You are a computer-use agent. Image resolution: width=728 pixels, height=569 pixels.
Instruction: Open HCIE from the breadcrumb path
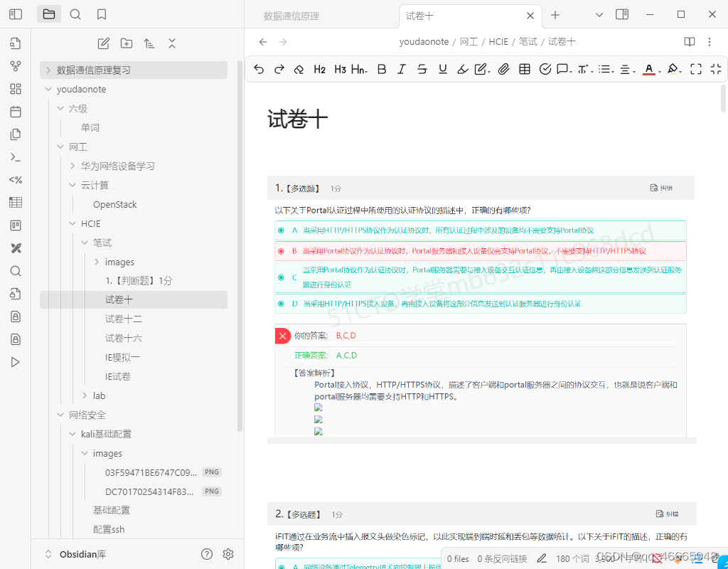coord(498,41)
